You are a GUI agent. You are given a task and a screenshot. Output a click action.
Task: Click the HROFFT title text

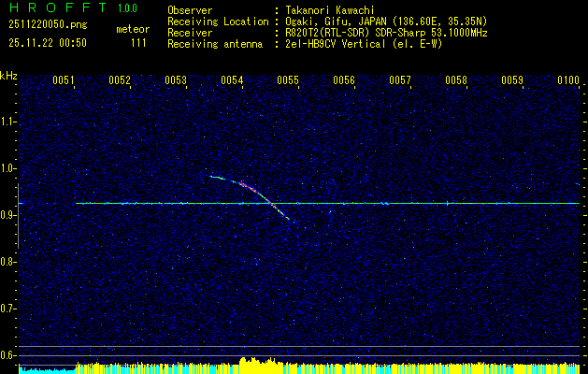tap(59, 7)
